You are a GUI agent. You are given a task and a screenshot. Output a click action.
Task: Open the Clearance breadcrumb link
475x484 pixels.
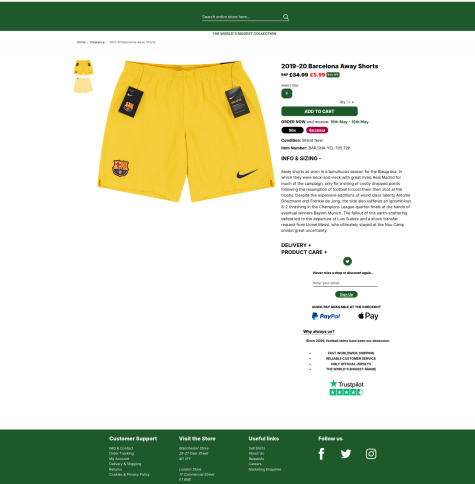tap(97, 42)
